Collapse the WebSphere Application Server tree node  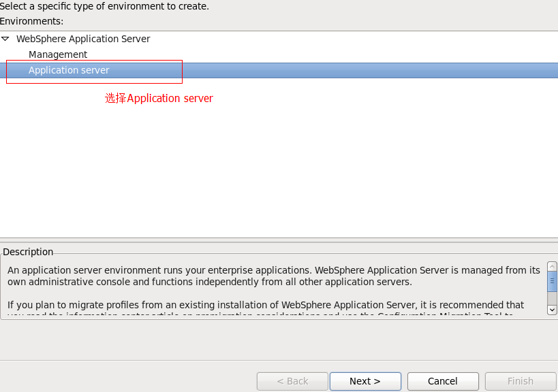[x=5, y=39]
